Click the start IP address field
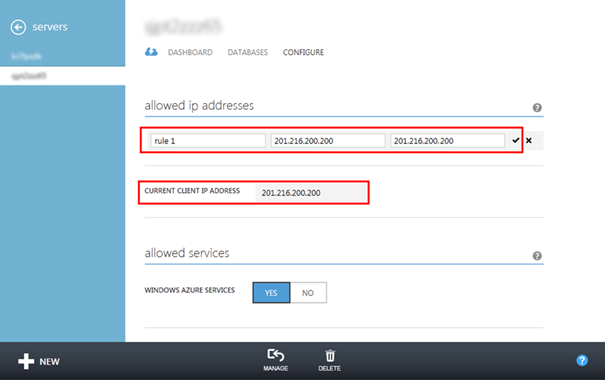 328,141
